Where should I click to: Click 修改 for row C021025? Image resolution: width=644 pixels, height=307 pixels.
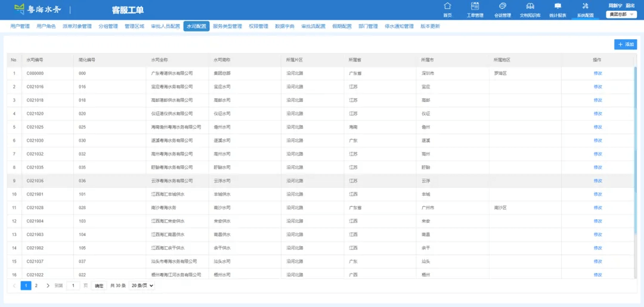(597, 127)
